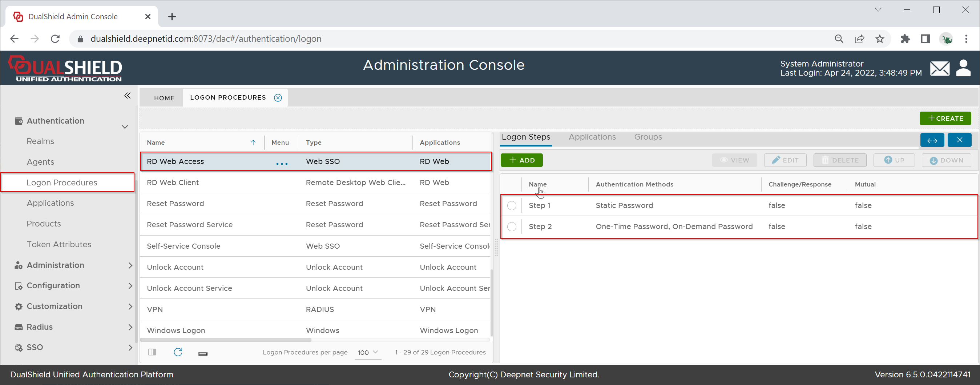Close the detail panel with blue X

pos(959,140)
